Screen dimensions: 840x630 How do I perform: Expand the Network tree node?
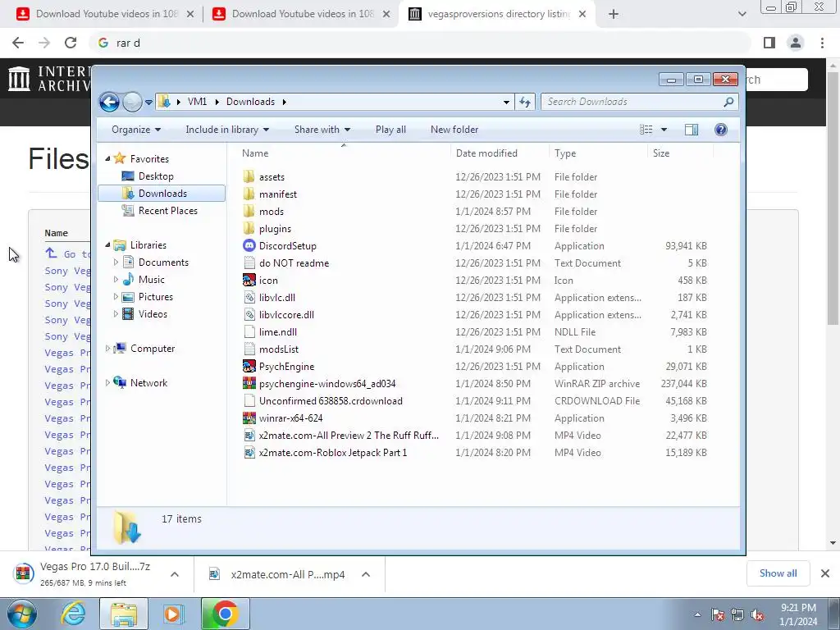pyautogui.click(x=107, y=383)
